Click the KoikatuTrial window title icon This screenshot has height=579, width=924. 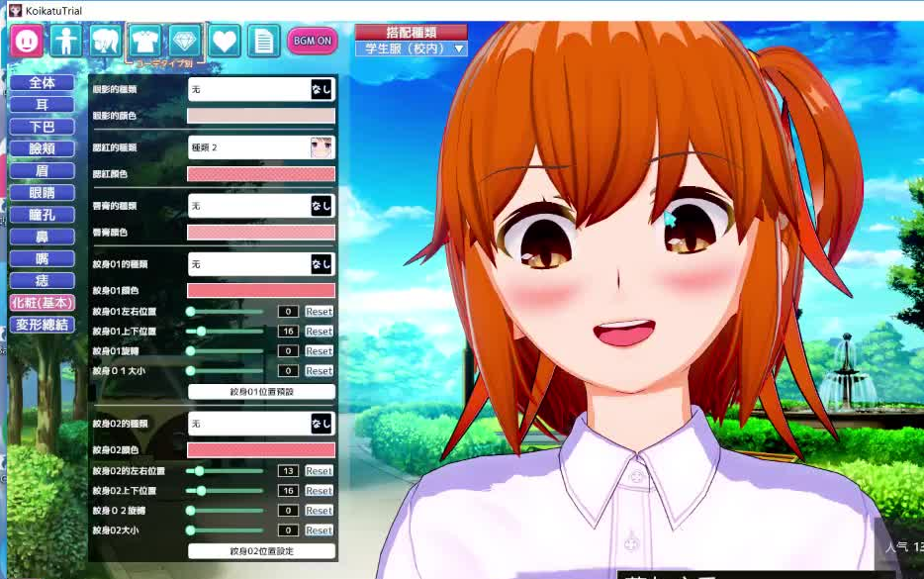pyautogui.click(x=15, y=10)
